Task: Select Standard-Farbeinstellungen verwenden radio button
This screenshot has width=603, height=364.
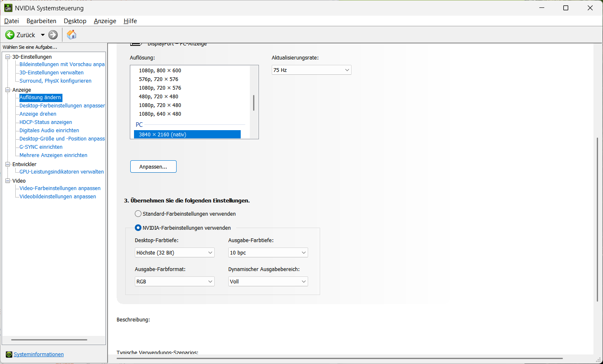Action: pyautogui.click(x=138, y=214)
